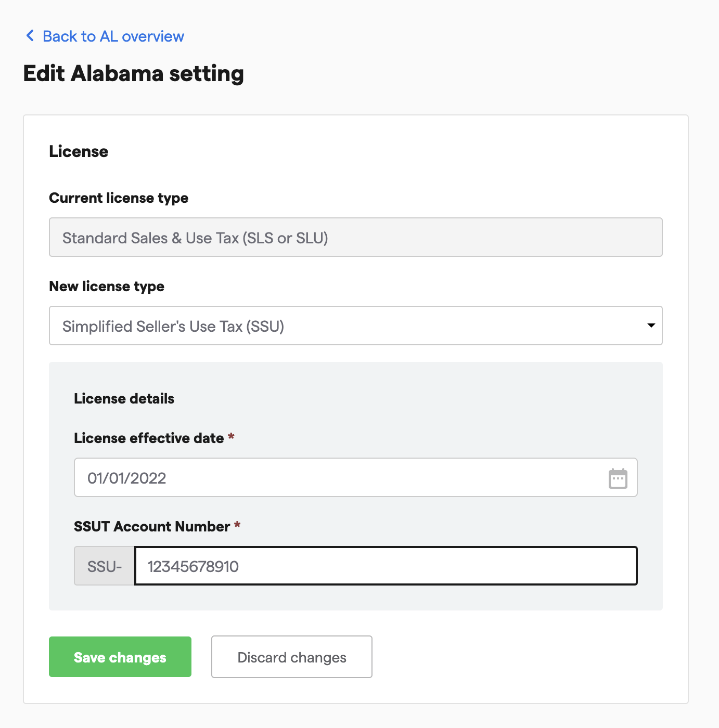The width and height of the screenshot is (719, 728).
Task: Open the Simplified Seller's Use Tax dropdown
Action: pyautogui.click(x=343, y=326)
